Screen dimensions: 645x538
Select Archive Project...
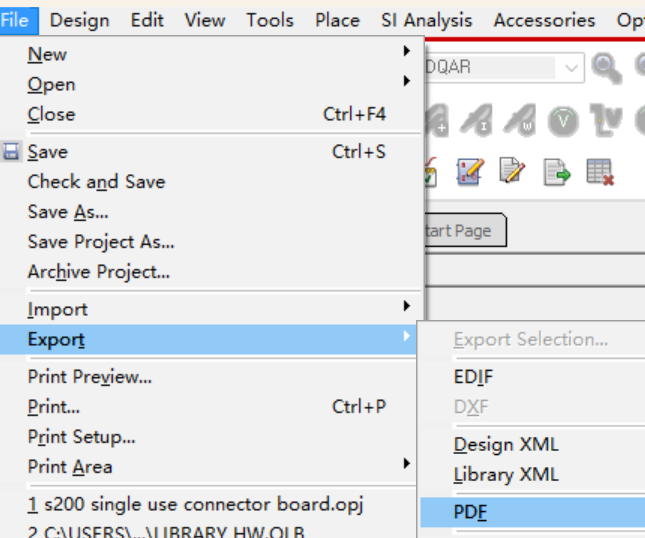(212, 272)
